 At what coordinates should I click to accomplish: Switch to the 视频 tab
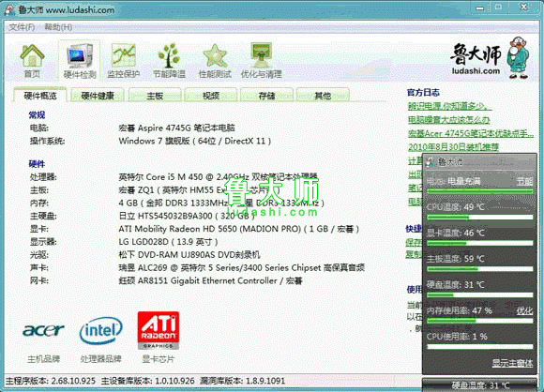click(x=211, y=96)
